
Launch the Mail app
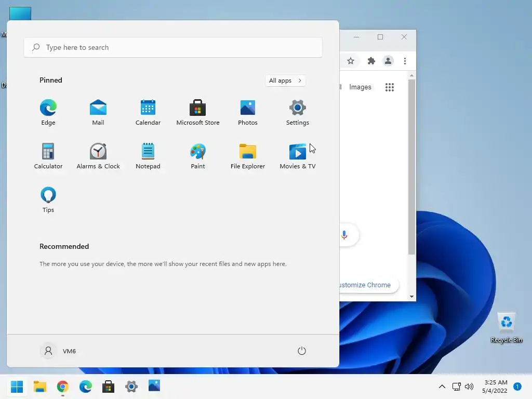coord(98,113)
